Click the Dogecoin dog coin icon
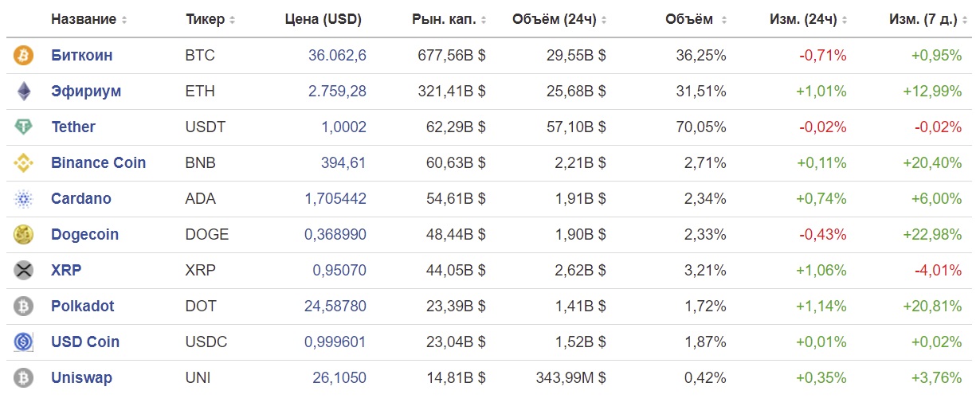 [24, 235]
